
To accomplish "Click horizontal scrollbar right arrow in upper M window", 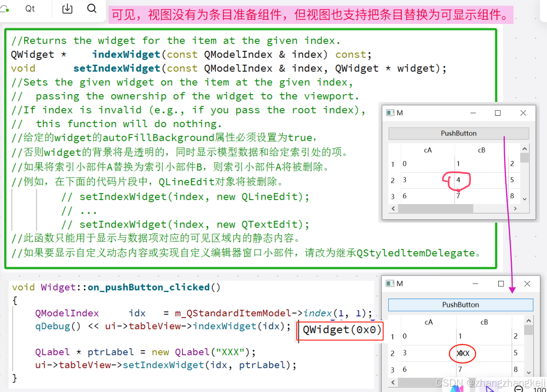I will coord(515,209).
